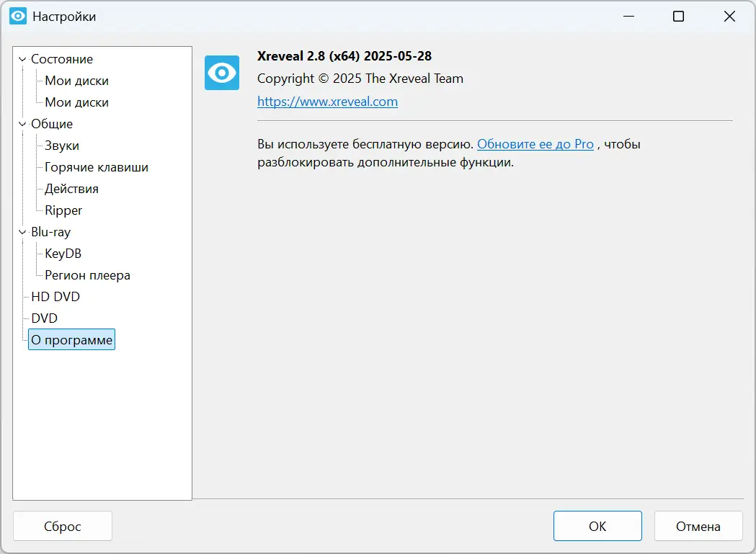Image resolution: width=756 pixels, height=554 pixels.
Task: Follow the Обновите ее до Pro link
Action: pos(535,144)
